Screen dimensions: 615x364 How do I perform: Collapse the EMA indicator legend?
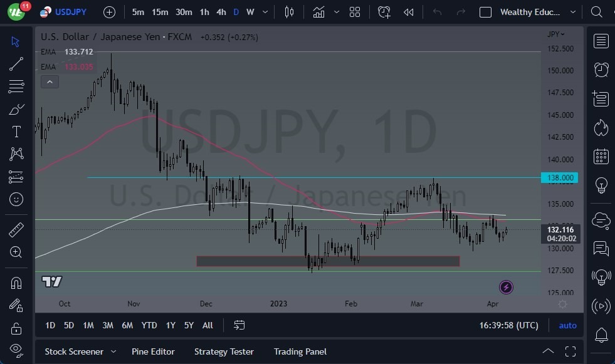tap(50, 81)
